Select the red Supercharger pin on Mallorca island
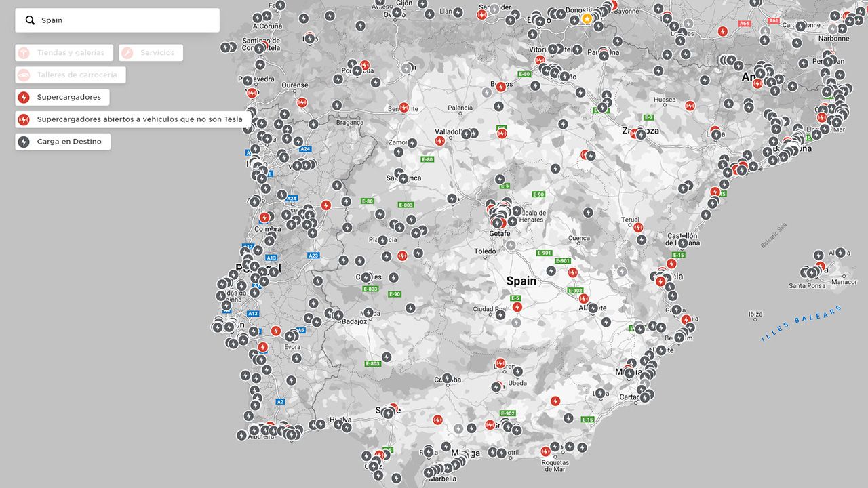Viewport: 868px width, 488px height. (820, 266)
